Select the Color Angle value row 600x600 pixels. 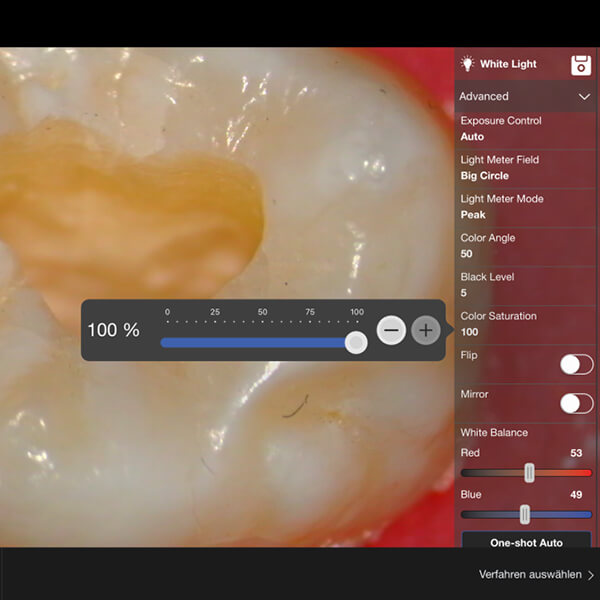pyautogui.click(x=525, y=246)
